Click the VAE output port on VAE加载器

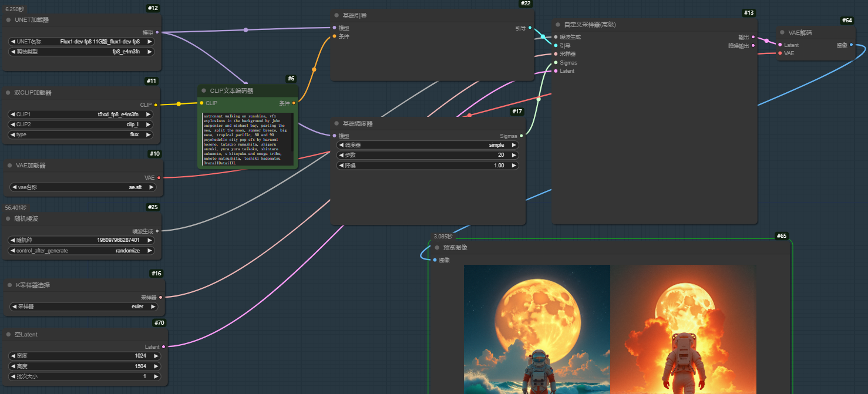tap(158, 177)
